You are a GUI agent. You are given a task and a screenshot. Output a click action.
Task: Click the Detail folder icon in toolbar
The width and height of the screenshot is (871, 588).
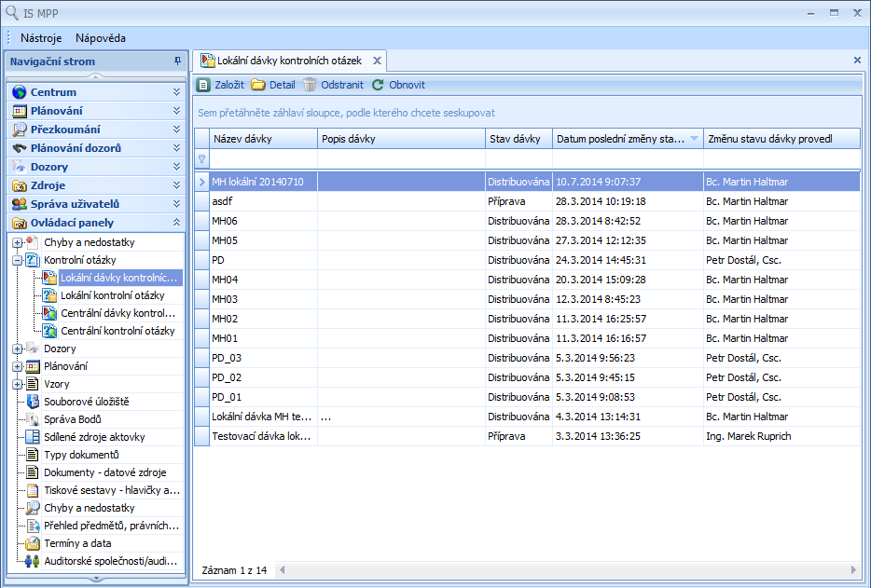[257, 85]
